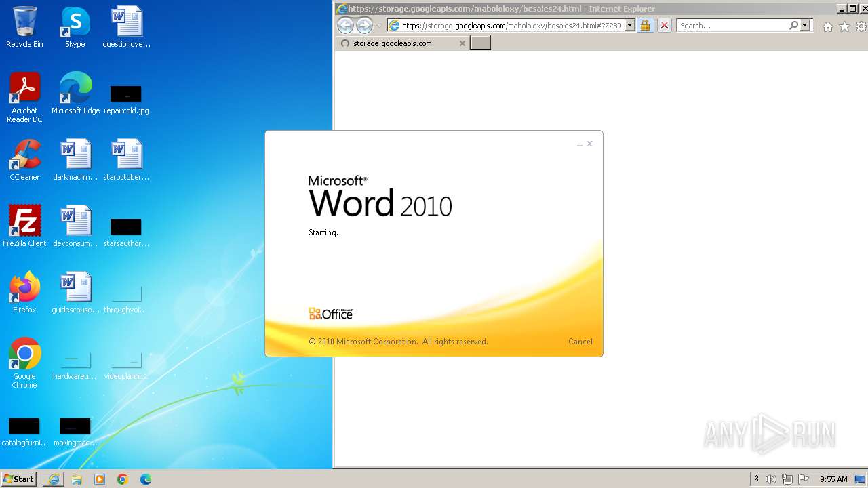Screen dimensions: 868x488
Task: Expand the address bar URL dropdown
Action: (629, 25)
